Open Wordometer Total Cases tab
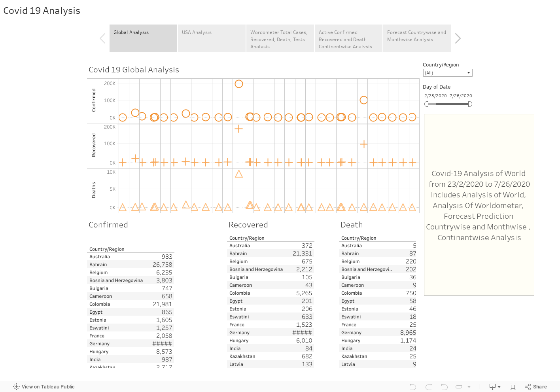Image resolution: width=560 pixels, height=392 pixels. [280, 38]
